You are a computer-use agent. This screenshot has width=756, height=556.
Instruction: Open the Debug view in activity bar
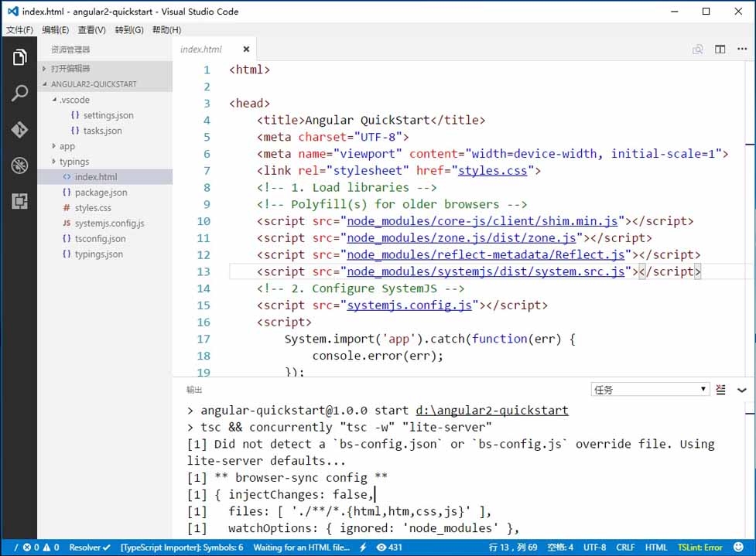(x=19, y=165)
